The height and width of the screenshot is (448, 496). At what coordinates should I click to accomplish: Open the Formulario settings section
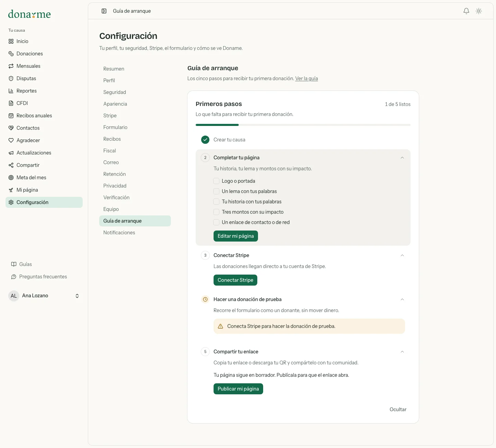(135, 127)
